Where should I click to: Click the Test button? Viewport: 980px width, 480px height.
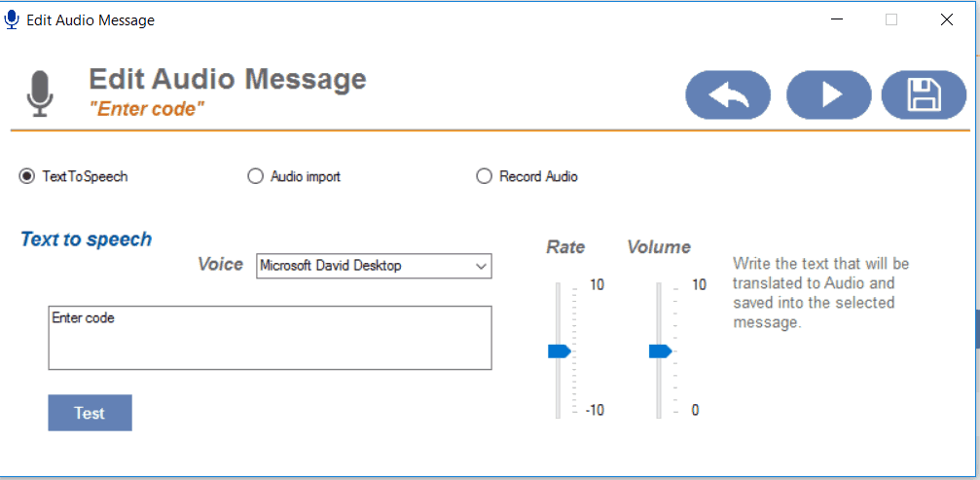(x=90, y=413)
